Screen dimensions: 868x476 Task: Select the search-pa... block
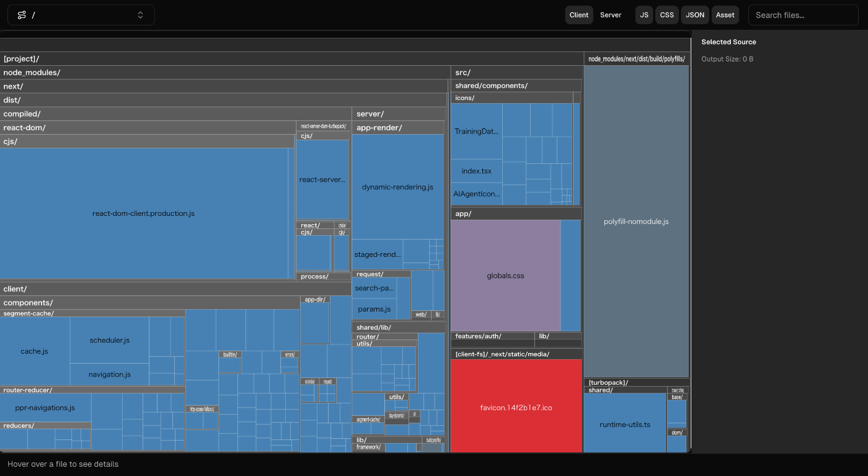pyautogui.click(x=374, y=288)
